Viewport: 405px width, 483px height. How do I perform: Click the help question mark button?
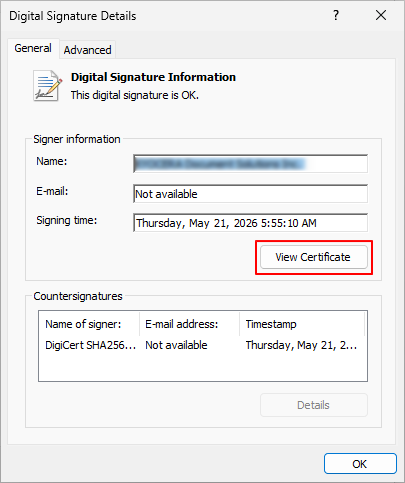pos(336,15)
